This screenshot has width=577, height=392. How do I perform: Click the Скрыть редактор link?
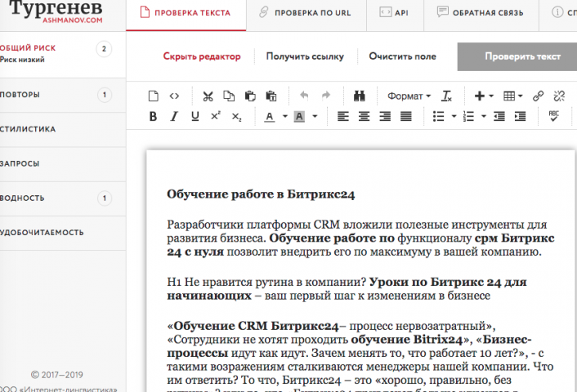(202, 56)
